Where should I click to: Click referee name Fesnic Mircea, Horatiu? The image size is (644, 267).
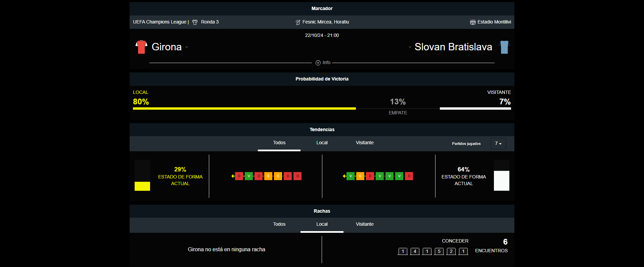pyautogui.click(x=326, y=22)
